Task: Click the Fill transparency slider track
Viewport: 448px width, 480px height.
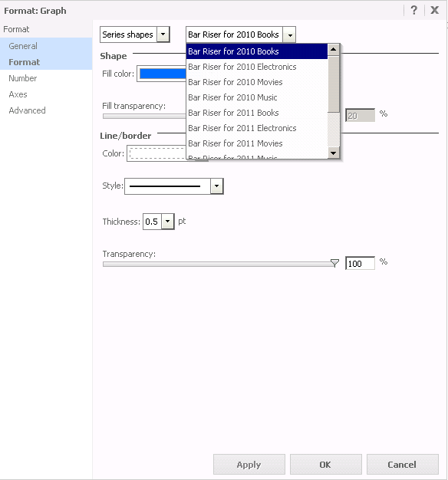Action: point(144,117)
